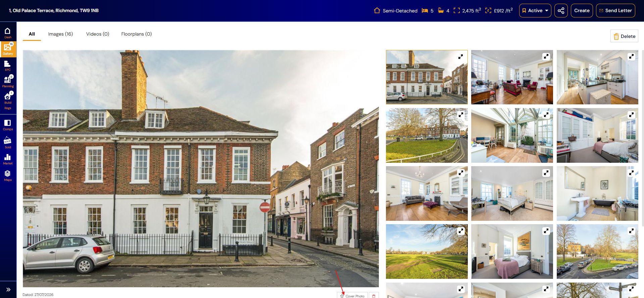The width and height of the screenshot is (644, 298).
Task: Click the address text 1, Old Palace Terrace
Action: click(x=54, y=10)
